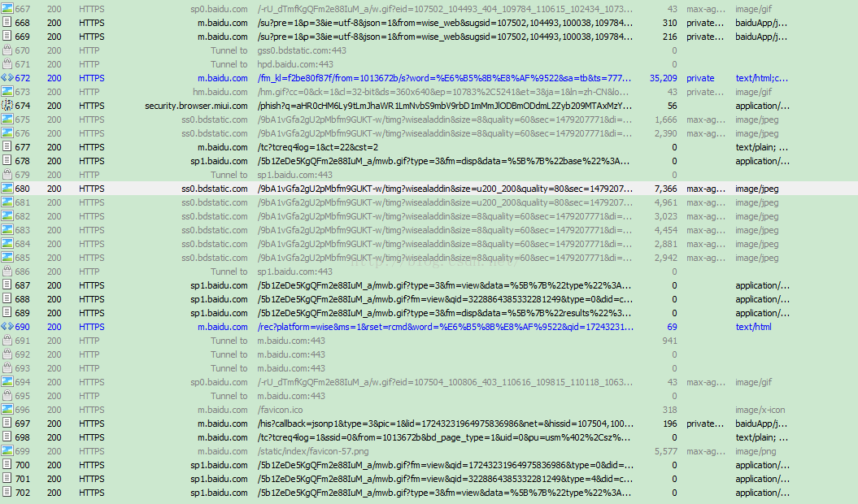Click the document icon of session 702
Image resolution: width=858 pixels, height=504 pixels.
(x=7, y=492)
